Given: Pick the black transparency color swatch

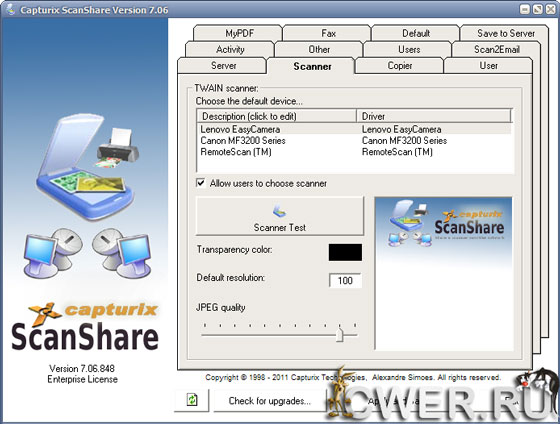Looking at the screenshot, I should click(x=345, y=252).
